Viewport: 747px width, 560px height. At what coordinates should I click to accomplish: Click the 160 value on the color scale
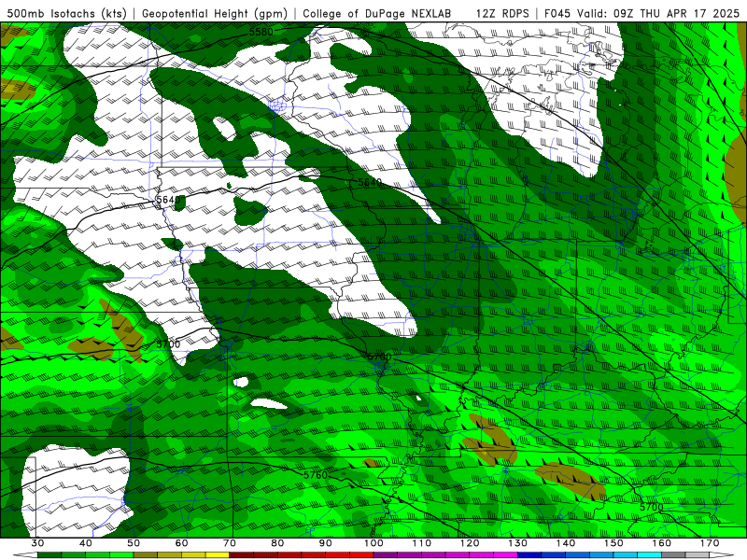[x=662, y=543]
